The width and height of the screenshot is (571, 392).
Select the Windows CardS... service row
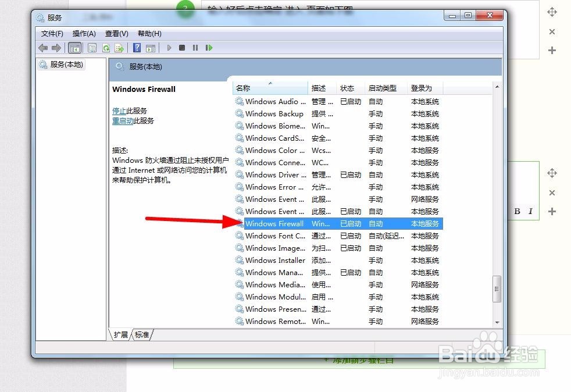[338, 138]
